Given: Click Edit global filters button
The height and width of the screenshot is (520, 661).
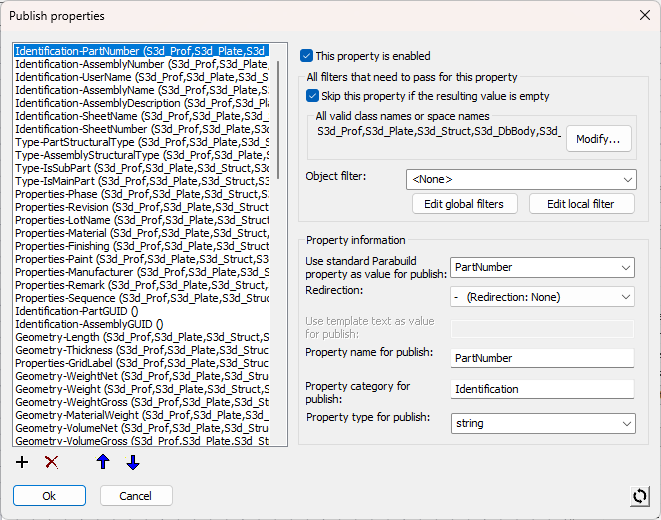Looking at the screenshot, I should (x=465, y=204).
